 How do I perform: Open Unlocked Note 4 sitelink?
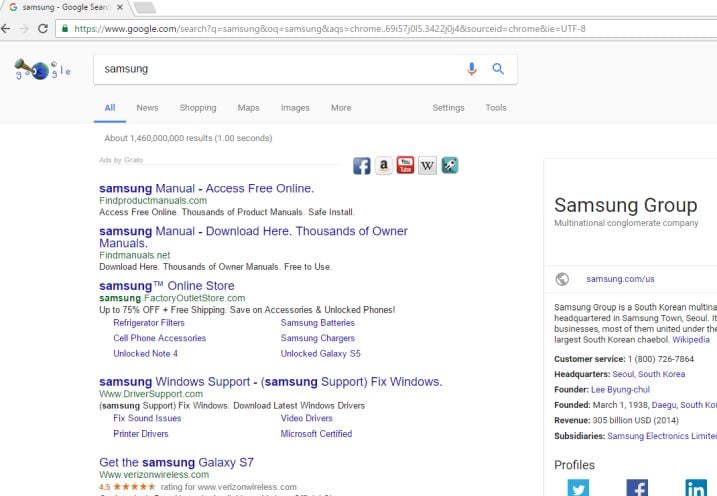(145, 354)
